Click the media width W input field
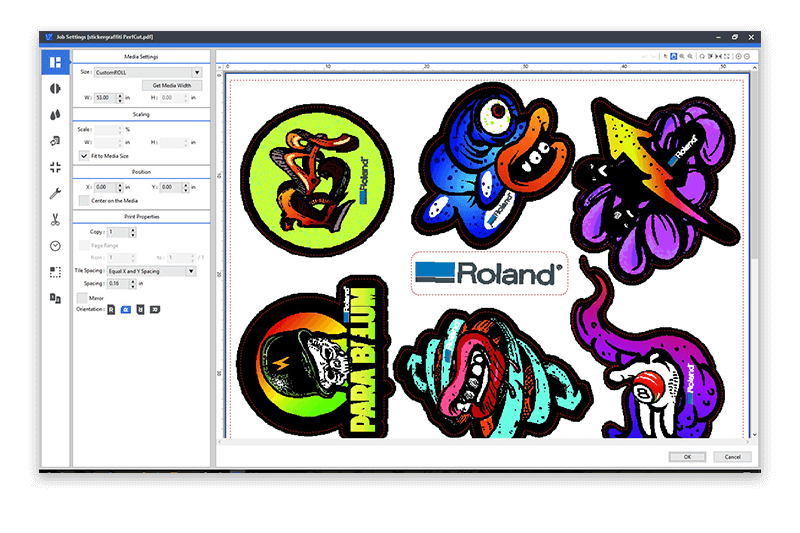 [105, 98]
